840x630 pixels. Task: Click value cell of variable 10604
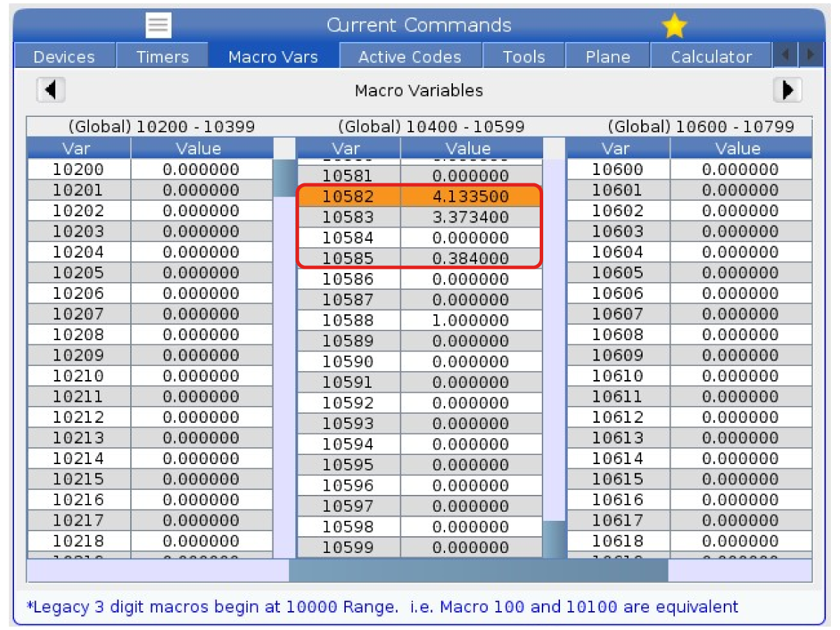[x=741, y=252]
